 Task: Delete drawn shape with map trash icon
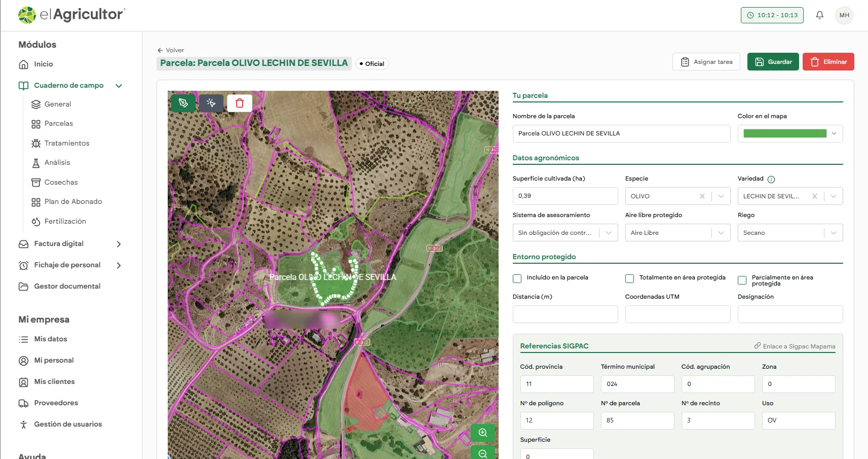click(x=240, y=103)
